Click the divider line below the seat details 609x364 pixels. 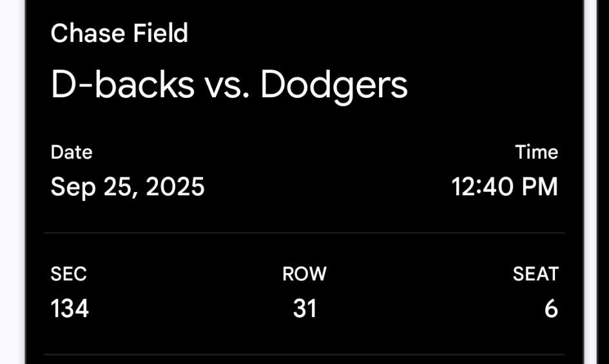(x=304, y=354)
